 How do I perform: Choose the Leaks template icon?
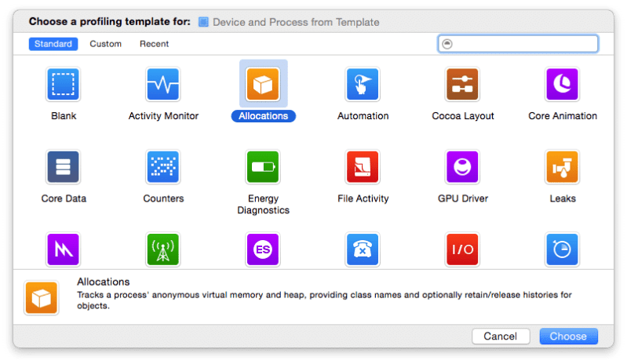coord(562,167)
